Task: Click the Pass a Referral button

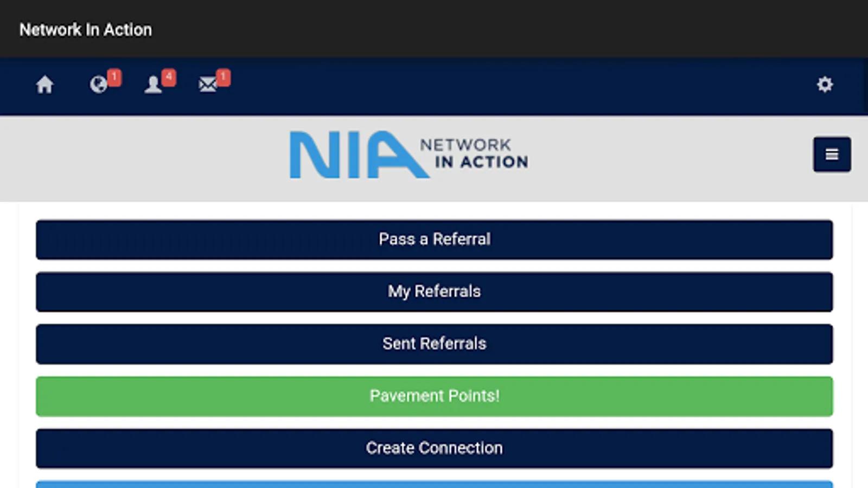Action: (x=434, y=240)
